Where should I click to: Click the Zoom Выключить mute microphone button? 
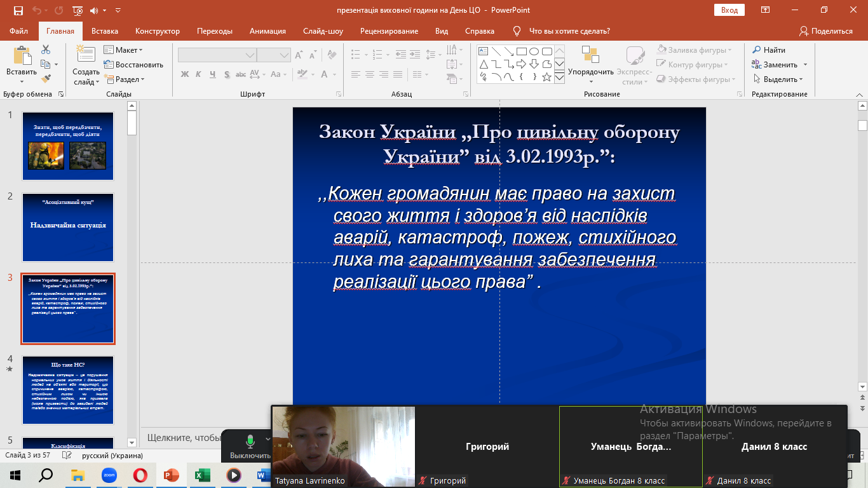point(250,446)
